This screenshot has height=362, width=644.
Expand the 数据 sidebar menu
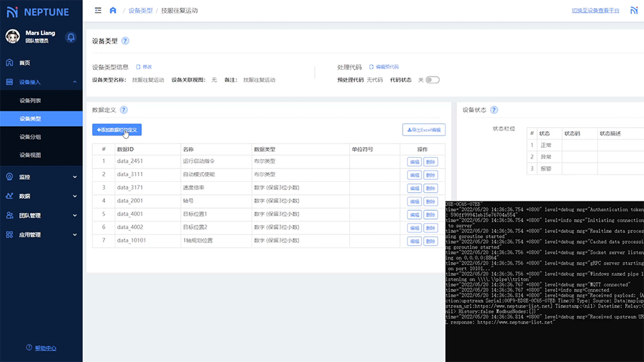41,196
